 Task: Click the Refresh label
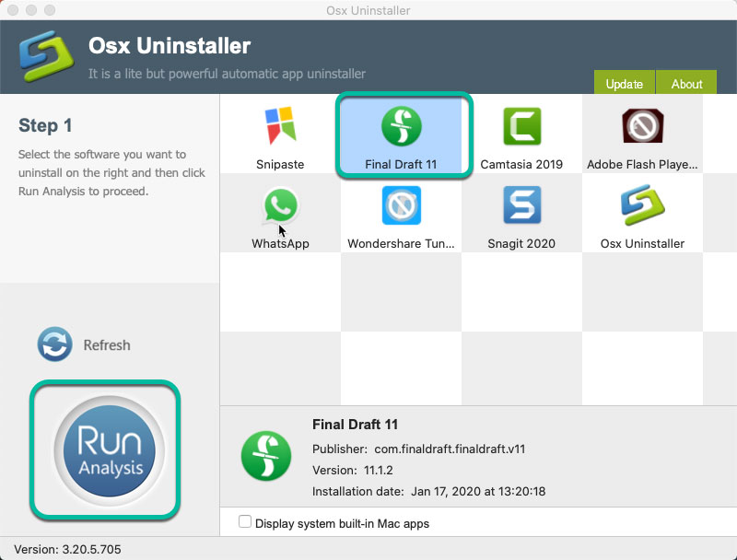tap(107, 344)
